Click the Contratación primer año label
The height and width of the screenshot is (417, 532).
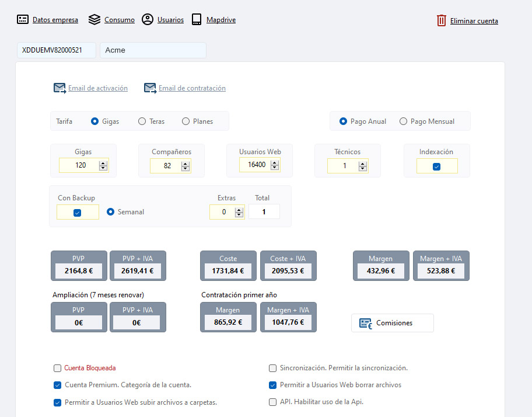click(239, 295)
